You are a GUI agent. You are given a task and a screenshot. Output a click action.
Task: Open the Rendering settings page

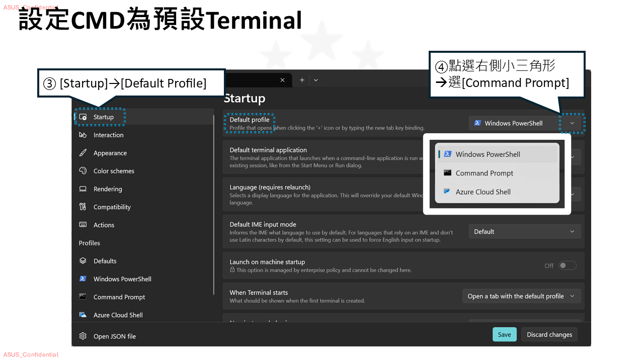[144, 189]
